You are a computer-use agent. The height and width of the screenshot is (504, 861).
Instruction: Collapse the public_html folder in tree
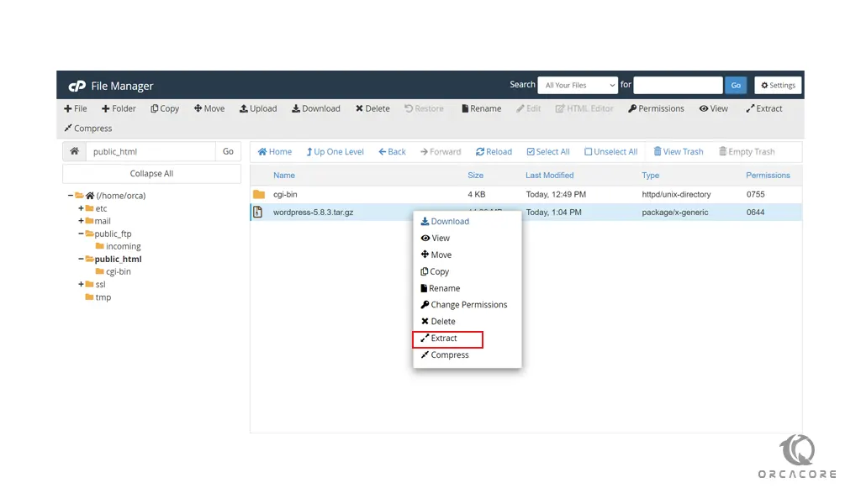[x=81, y=259]
